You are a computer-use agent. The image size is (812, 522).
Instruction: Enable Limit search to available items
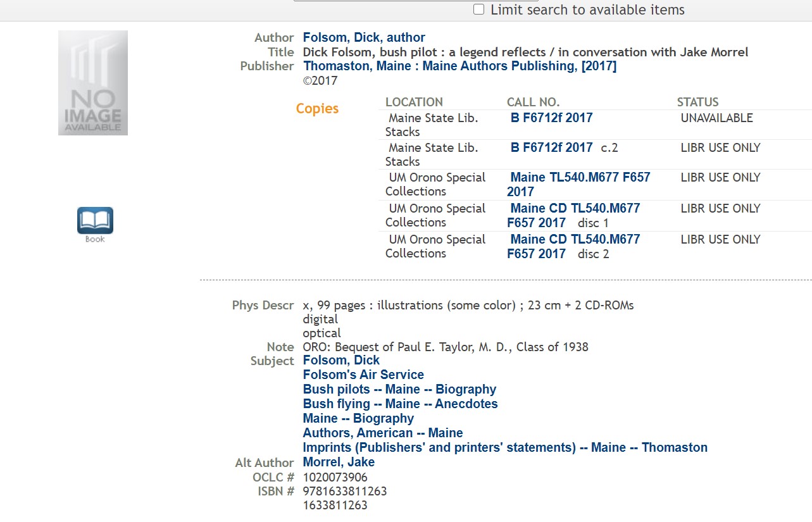[479, 9]
